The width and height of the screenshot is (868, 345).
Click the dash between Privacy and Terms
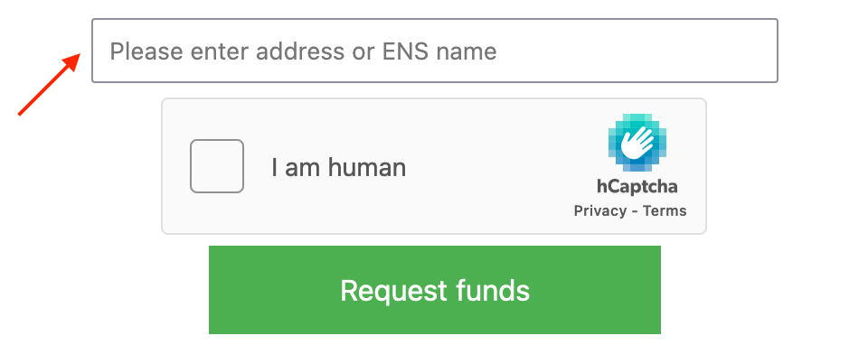click(x=635, y=211)
